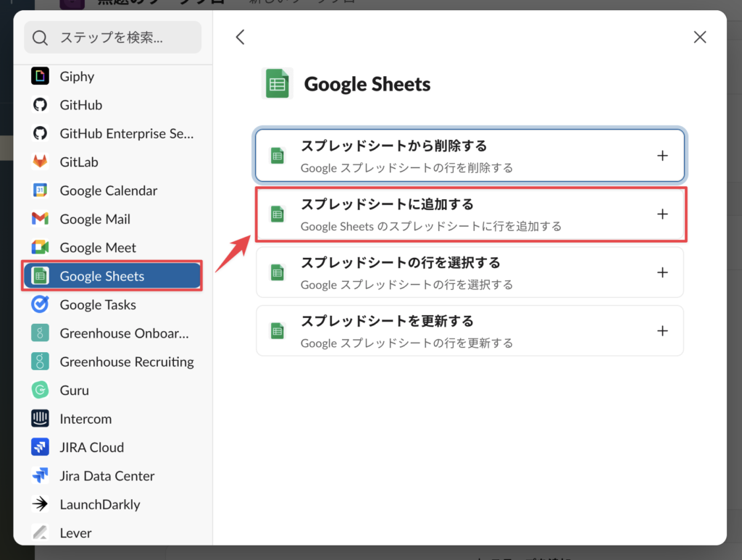The width and height of the screenshot is (742, 560).
Task: Click the LaunchDarkly arrow icon
Action: (x=40, y=504)
